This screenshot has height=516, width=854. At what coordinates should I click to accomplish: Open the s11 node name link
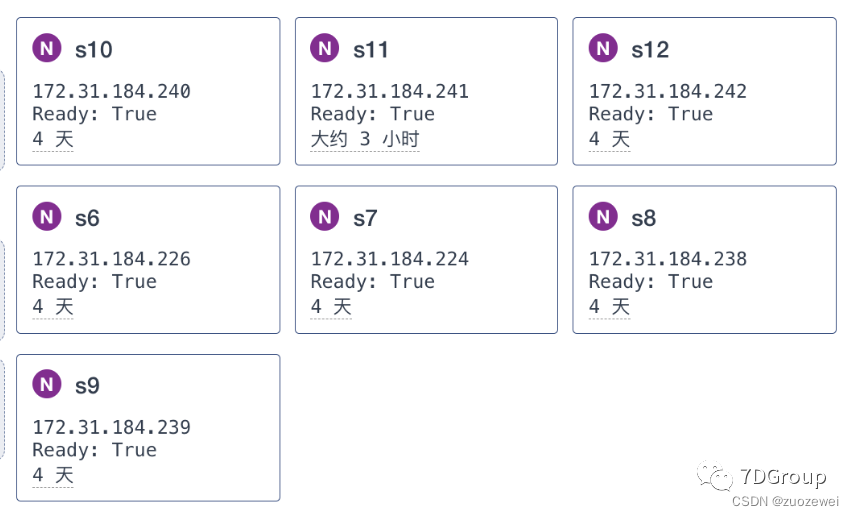(x=370, y=49)
